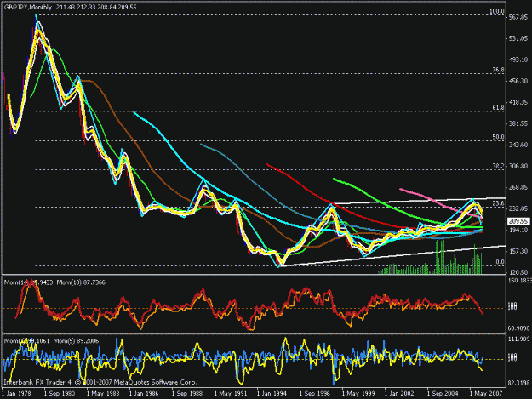This screenshot has width=532, height=399.
Task: Click the 1 May 1999 date label
Action: tap(358, 394)
